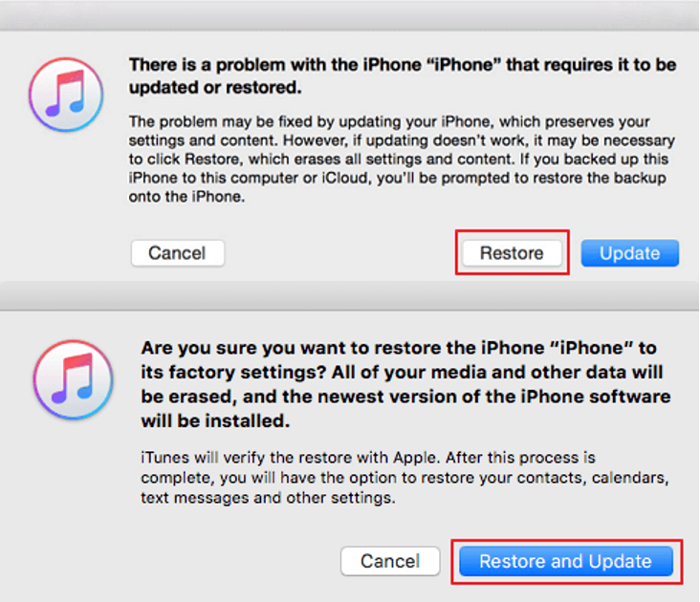This screenshot has height=602, width=700.
Task: Click the "onto the iPhone." line in upper dialog
Action: pyautogui.click(x=186, y=195)
